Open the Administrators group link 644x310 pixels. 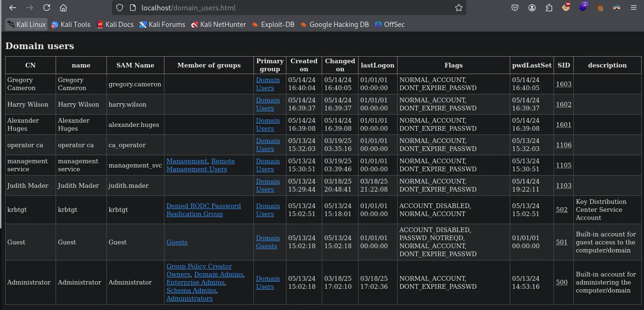click(x=189, y=299)
